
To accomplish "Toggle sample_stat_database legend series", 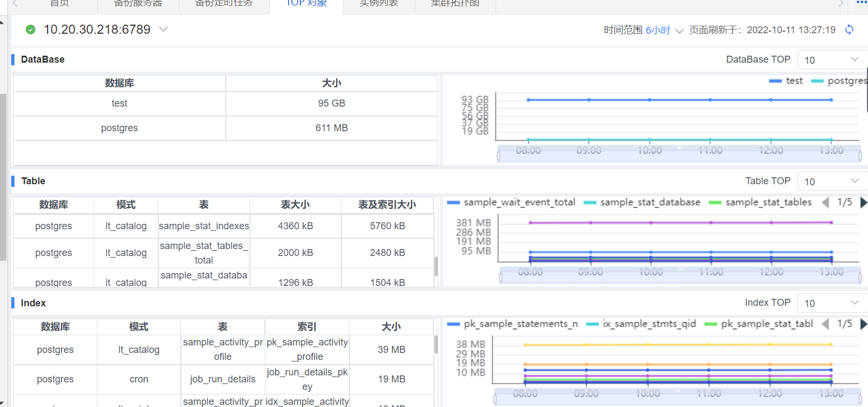I will click(x=642, y=202).
